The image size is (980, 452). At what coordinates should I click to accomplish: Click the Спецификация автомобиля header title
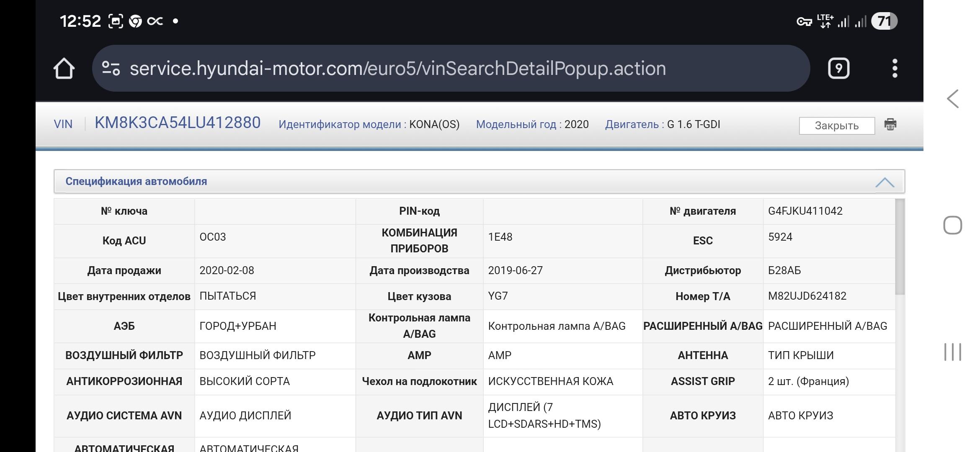pos(136,181)
